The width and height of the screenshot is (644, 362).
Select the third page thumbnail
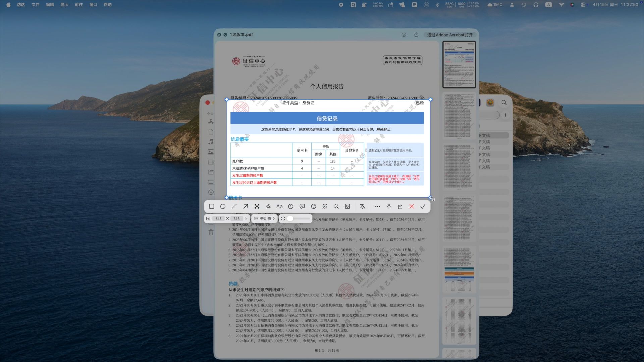(459, 168)
